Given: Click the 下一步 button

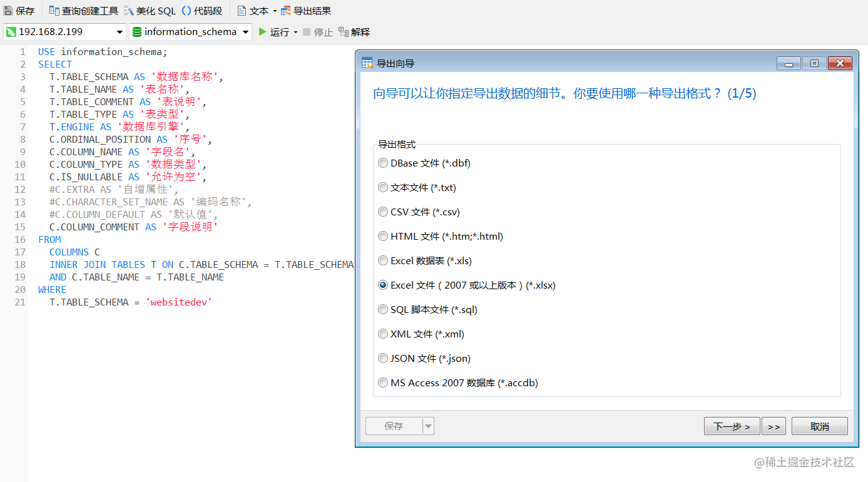Looking at the screenshot, I should pos(732,426).
